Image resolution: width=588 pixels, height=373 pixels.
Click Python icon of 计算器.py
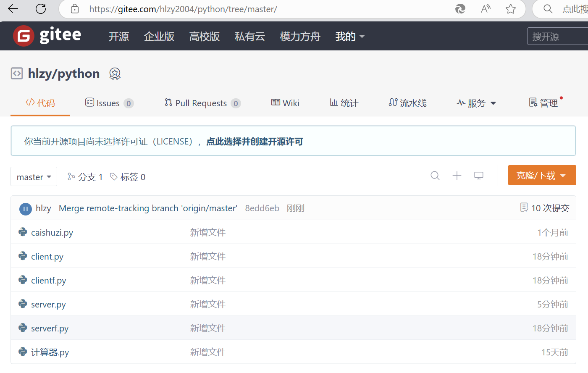[23, 352]
